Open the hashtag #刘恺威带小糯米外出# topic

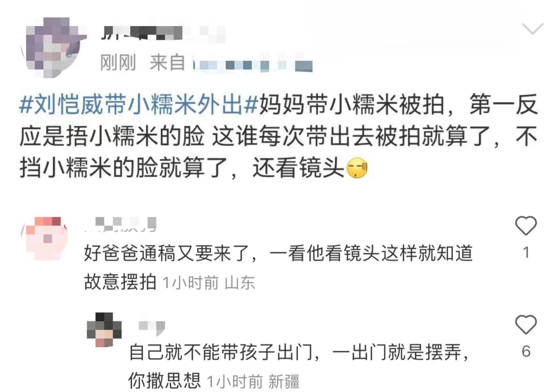coord(138,105)
